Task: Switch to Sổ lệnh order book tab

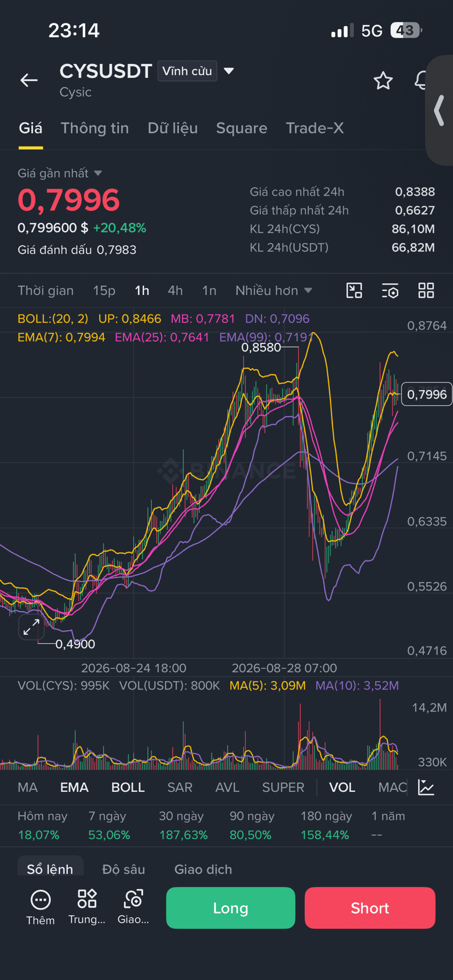Action: click(50, 869)
